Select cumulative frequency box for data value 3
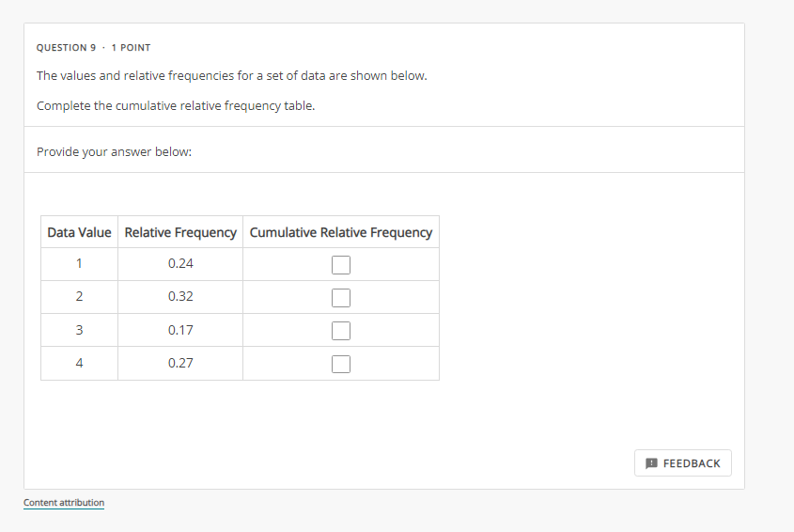The image size is (794, 532). [x=340, y=330]
